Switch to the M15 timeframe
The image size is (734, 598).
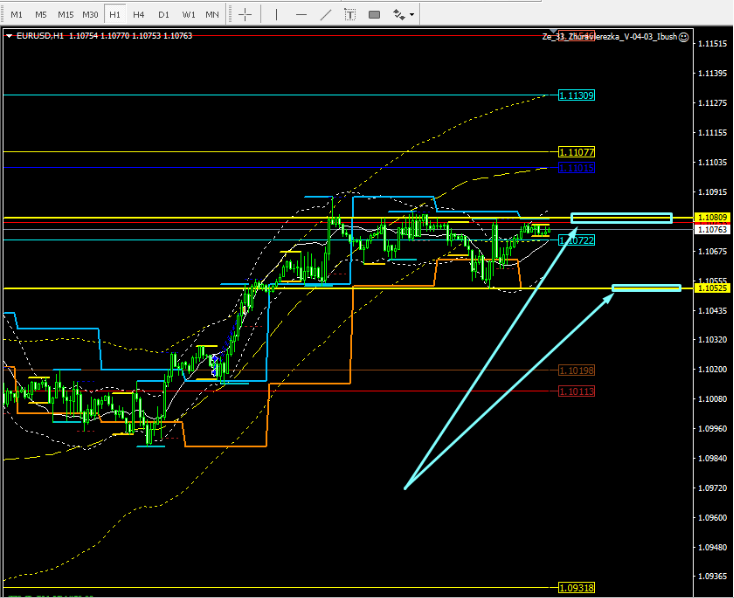(x=65, y=15)
